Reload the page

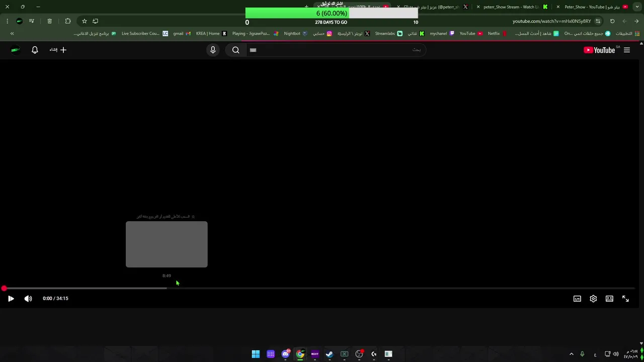coord(612,21)
